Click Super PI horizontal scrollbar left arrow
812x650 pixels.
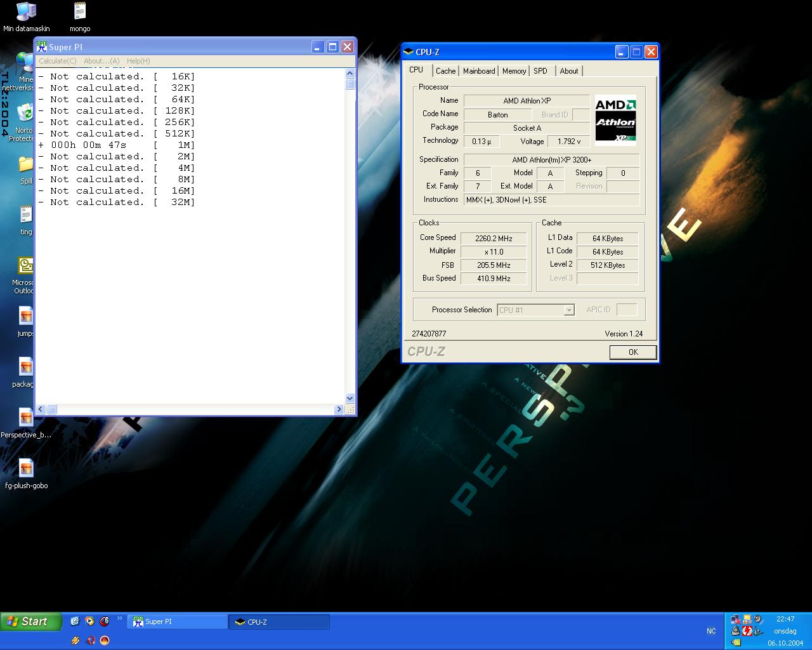click(41, 409)
